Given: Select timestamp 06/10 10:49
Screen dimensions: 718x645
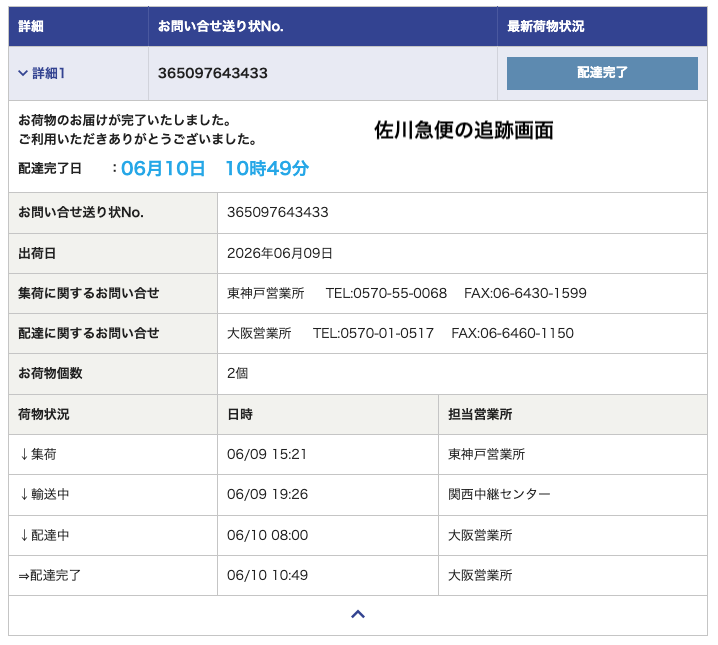Looking at the screenshot, I should pos(267,575).
